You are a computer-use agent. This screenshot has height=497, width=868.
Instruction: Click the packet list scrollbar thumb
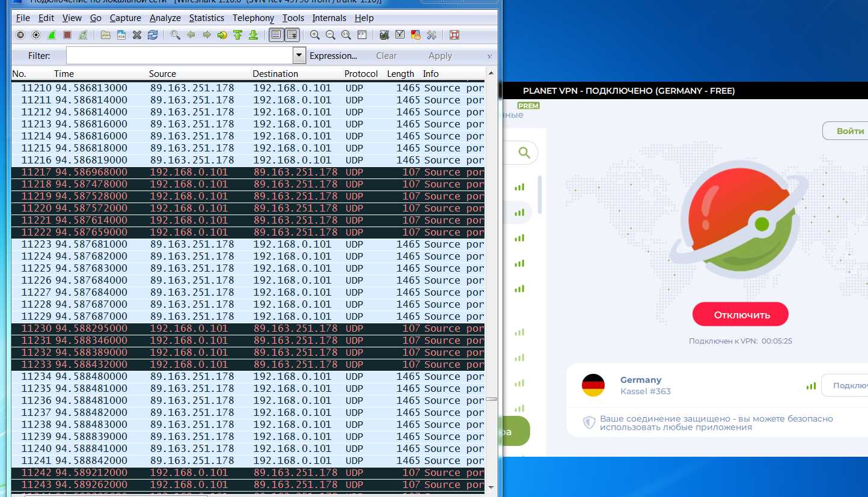(x=491, y=398)
